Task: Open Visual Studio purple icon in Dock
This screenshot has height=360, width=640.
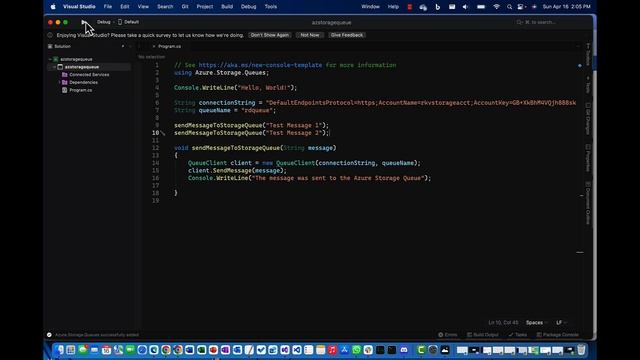Action: pyautogui.click(x=284, y=350)
